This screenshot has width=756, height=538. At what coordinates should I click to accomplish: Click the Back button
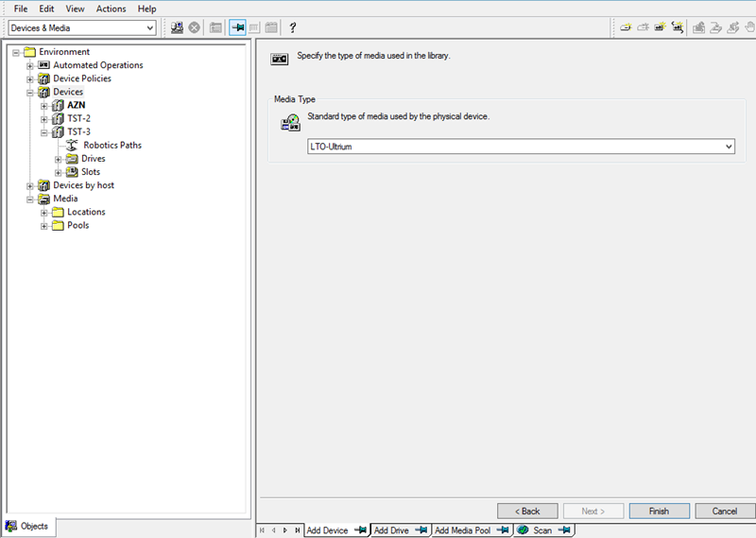[527, 511]
